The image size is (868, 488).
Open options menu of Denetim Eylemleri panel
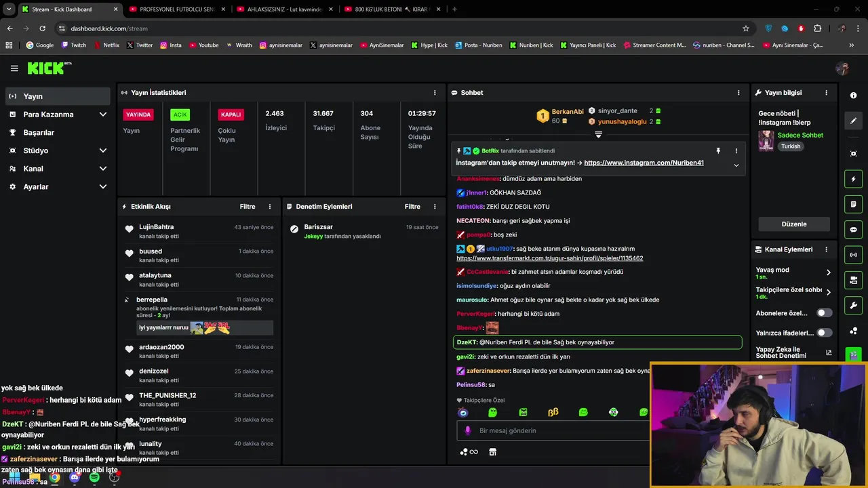[x=435, y=207]
